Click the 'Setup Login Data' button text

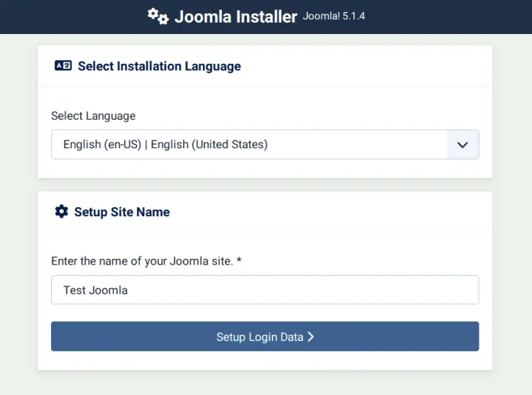click(x=260, y=337)
